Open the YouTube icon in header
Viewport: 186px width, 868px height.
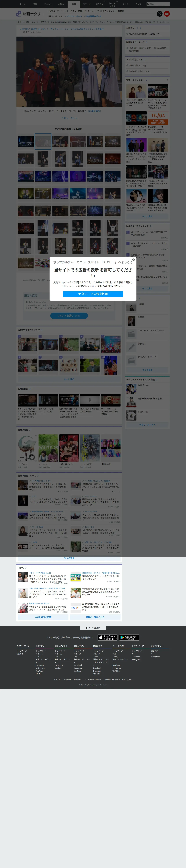point(167,14)
